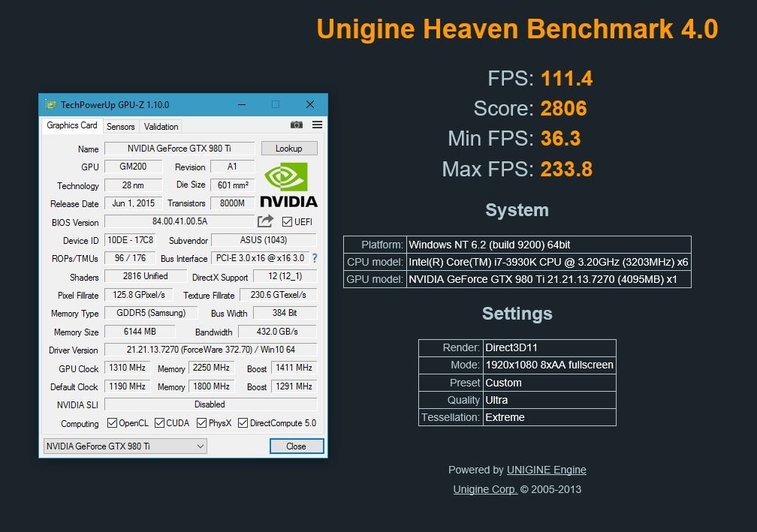Click the NVIDIA SLI Disabled field
Viewport: 757px width, 532px height.
click(210, 404)
